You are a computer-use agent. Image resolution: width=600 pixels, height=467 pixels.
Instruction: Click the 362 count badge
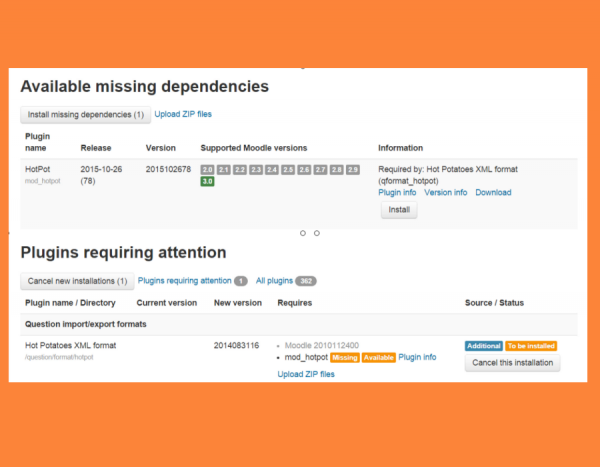point(306,281)
